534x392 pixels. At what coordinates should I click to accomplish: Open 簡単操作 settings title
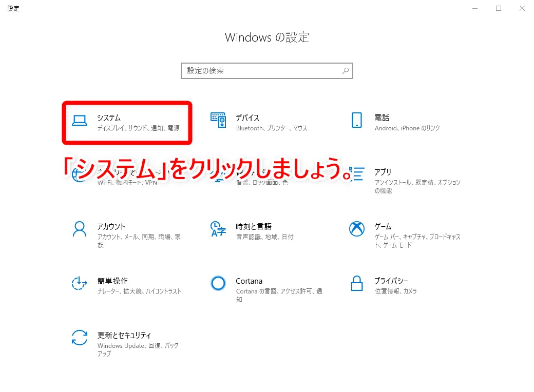point(112,281)
